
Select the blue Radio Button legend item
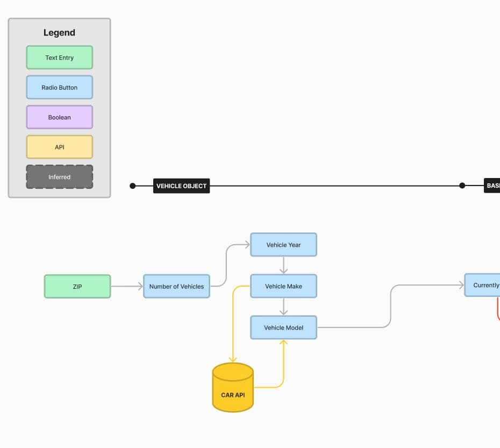pyautogui.click(x=59, y=87)
